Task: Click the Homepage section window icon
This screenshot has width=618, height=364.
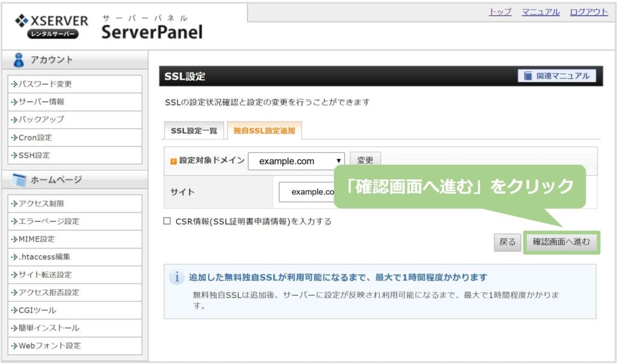Action: [x=19, y=180]
